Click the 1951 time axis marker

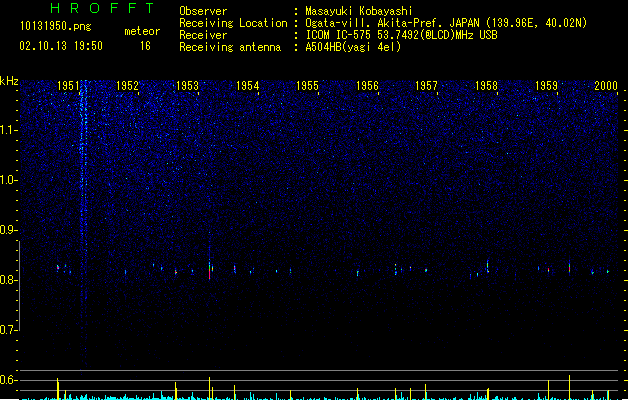pyautogui.click(x=69, y=86)
